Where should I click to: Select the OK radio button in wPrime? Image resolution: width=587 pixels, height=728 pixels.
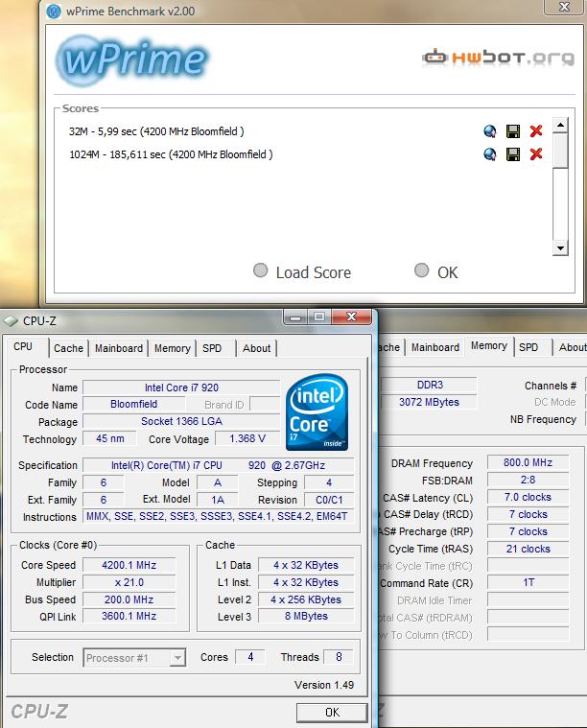[422, 270]
